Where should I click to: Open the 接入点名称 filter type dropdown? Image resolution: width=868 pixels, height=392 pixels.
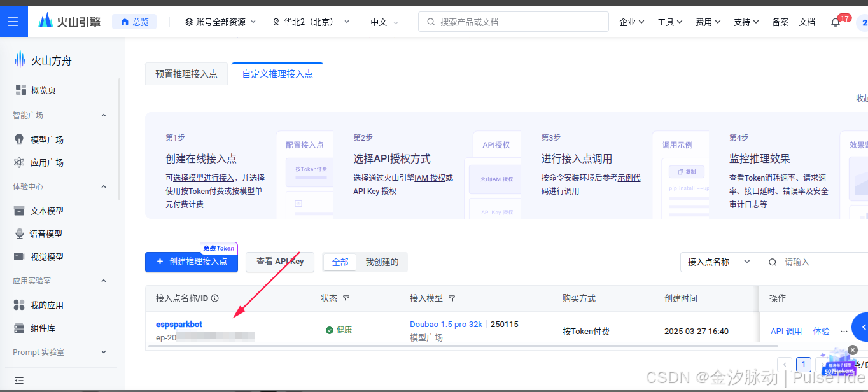(720, 262)
